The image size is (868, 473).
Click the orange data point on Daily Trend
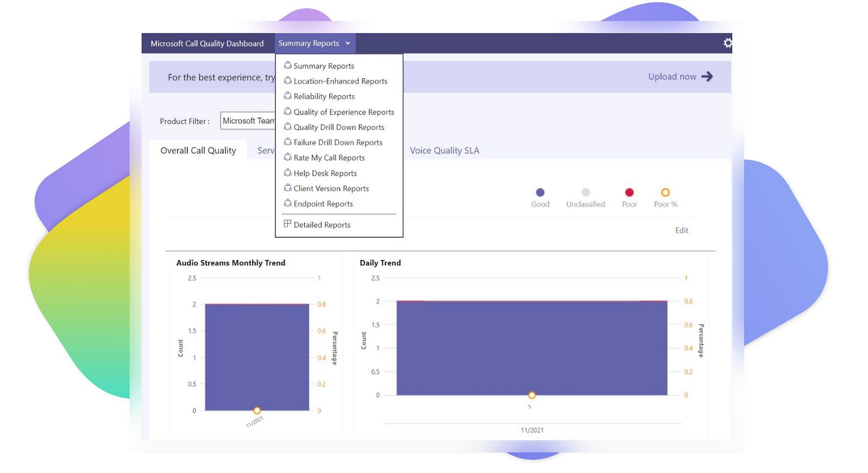[x=532, y=395]
